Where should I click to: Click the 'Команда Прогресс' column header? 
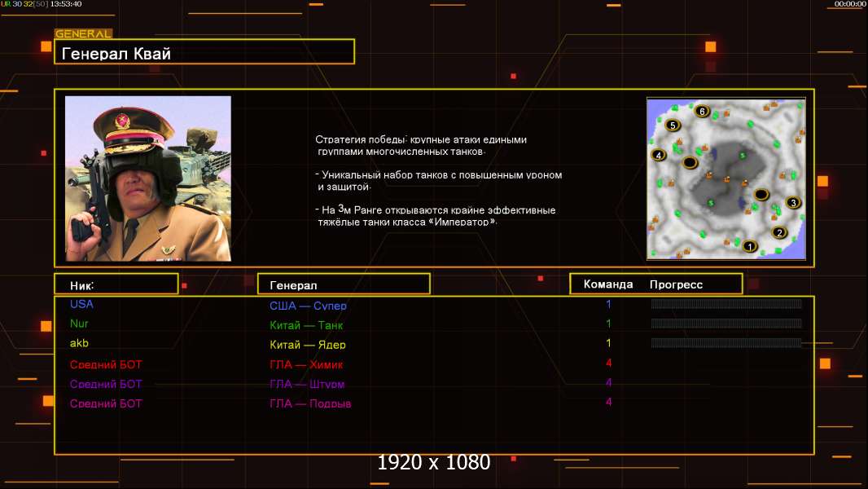[x=655, y=284]
